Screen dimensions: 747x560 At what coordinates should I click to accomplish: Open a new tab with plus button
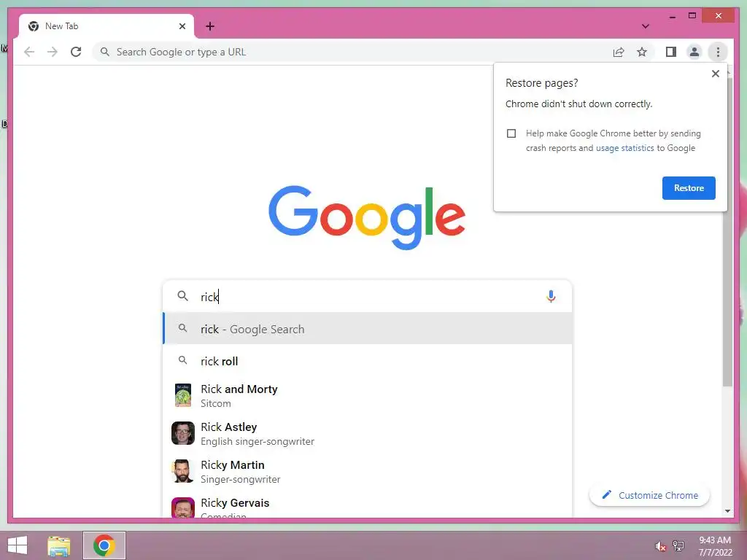(x=210, y=26)
